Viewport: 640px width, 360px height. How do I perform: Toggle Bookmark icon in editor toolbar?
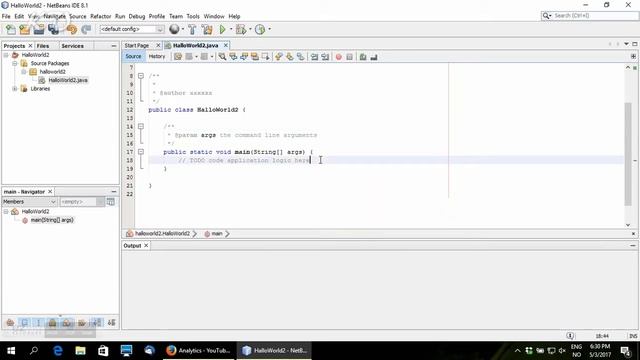[x=300, y=57]
